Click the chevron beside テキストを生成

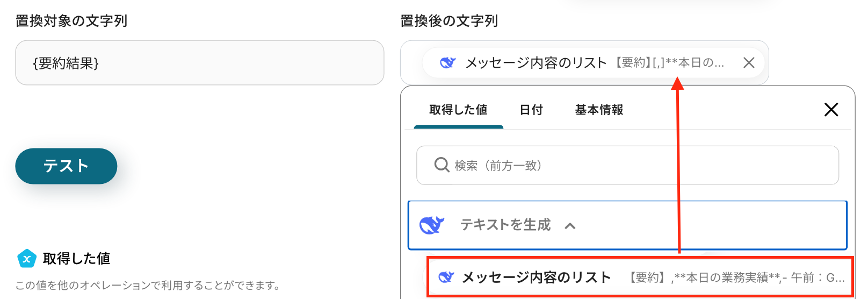[x=570, y=226]
